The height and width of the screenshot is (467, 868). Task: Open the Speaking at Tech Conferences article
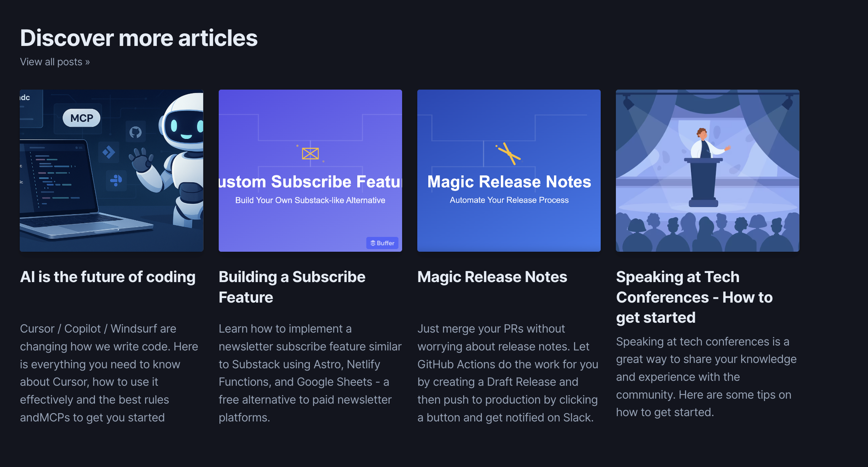click(x=694, y=297)
